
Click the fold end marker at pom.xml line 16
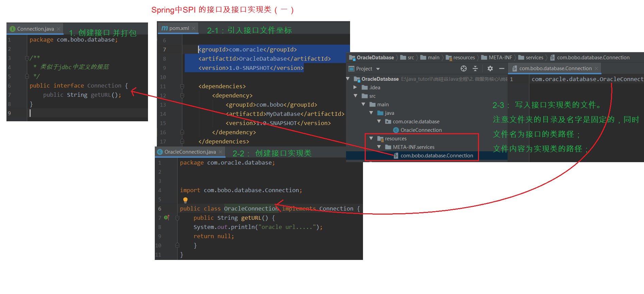(182, 132)
